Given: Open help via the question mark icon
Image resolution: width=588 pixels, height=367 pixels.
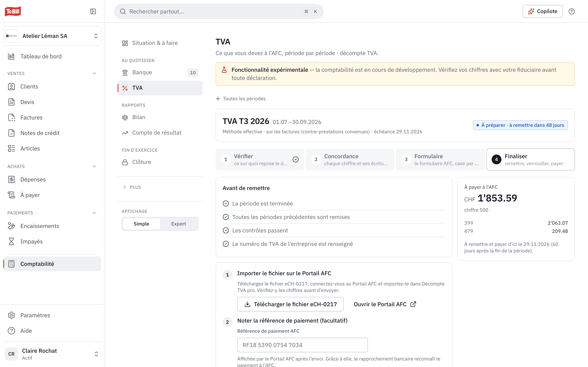Looking at the screenshot, I should (x=571, y=11).
